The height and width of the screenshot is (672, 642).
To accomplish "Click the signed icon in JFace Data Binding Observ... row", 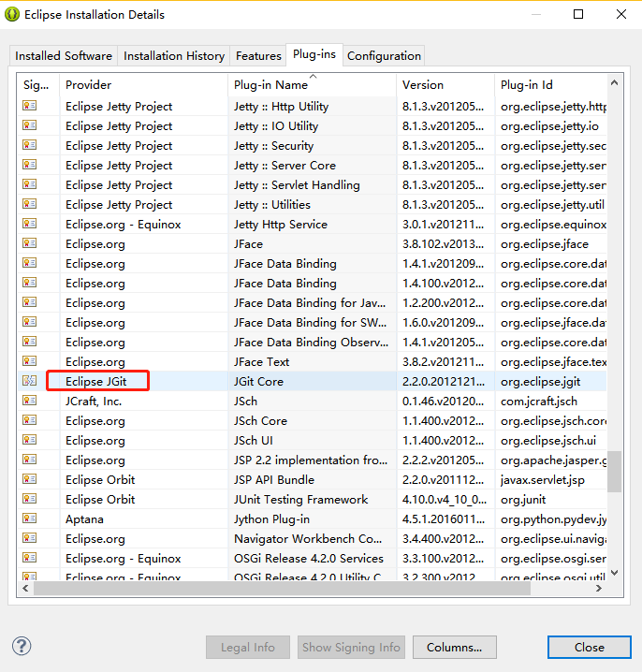I will [x=30, y=342].
